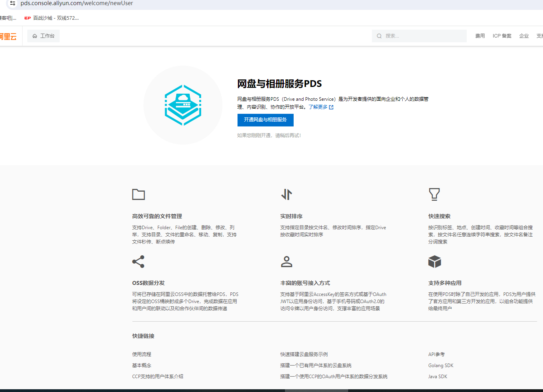Click the cube icon above 支持多种应用
Screen dimensions: 543x392
[435, 262]
